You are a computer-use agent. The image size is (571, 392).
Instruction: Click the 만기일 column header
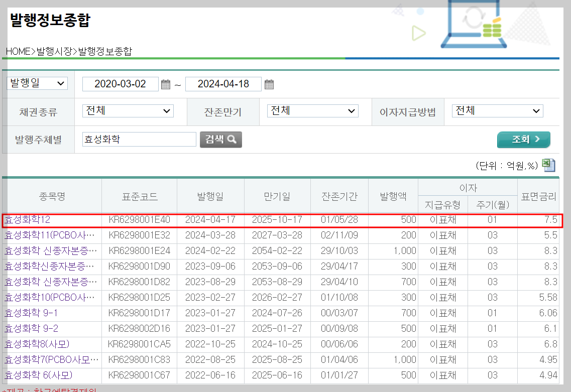pyautogui.click(x=277, y=197)
